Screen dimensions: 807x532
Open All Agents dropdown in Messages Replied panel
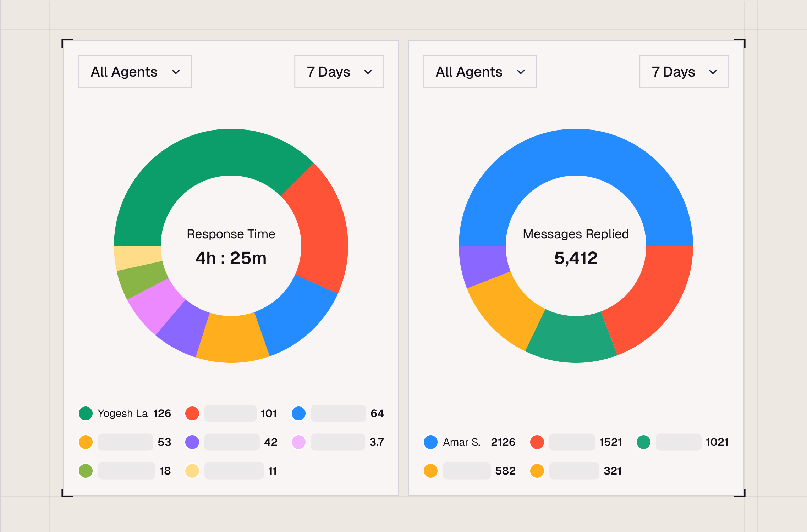tap(479, 72)
